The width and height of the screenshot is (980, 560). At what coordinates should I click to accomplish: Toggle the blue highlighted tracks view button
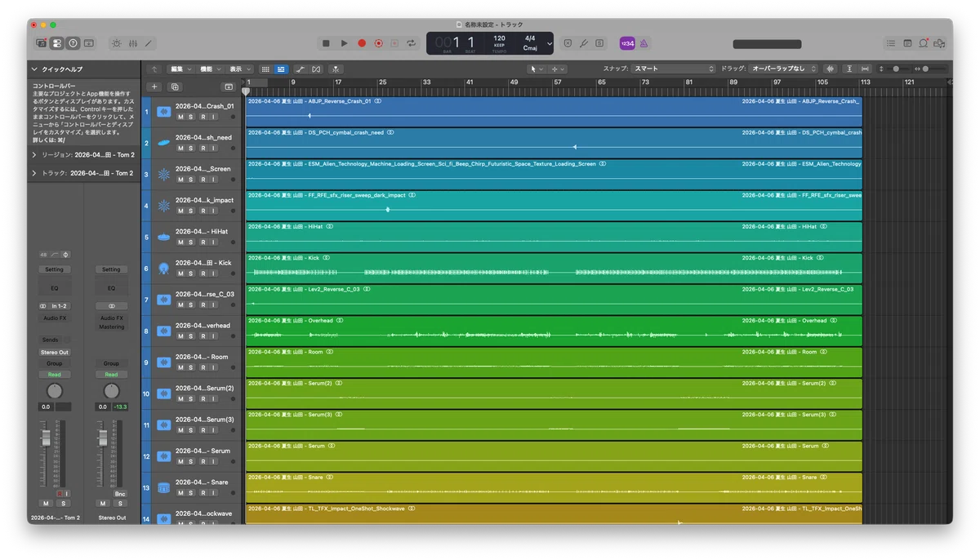(x=281, y=69)
